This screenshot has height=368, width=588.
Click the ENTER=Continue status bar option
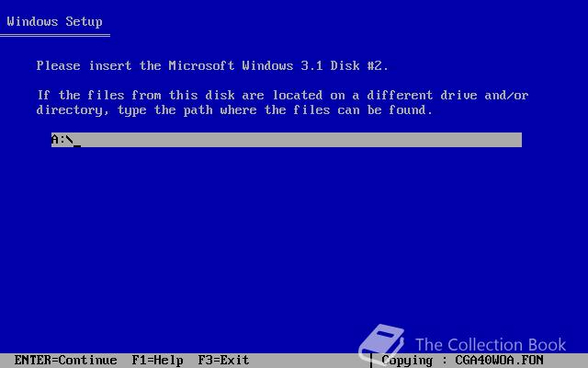tap(65, 360)
